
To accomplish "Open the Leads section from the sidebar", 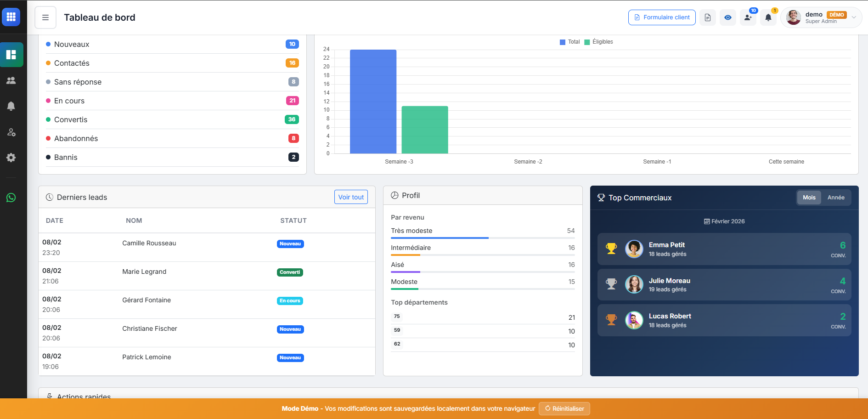I will coord(11,80).
